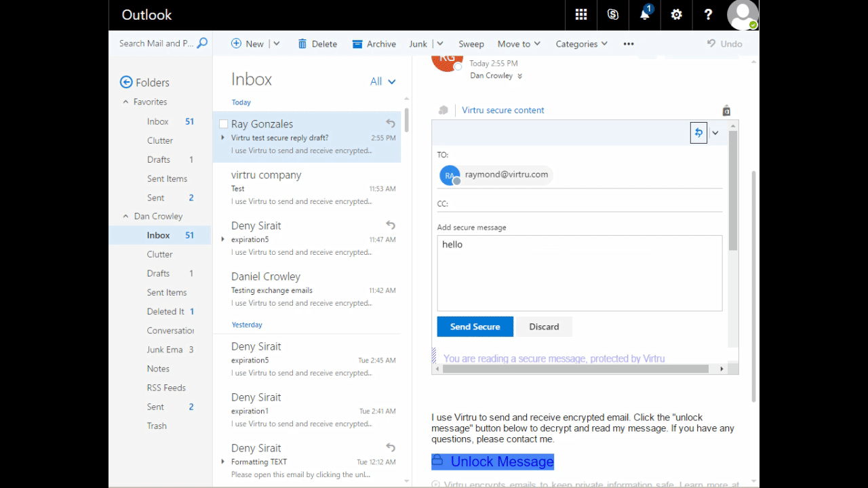Click the Virtru secure content link
Image resolution: width=868 pixels, height=488 pixels.
503,110
